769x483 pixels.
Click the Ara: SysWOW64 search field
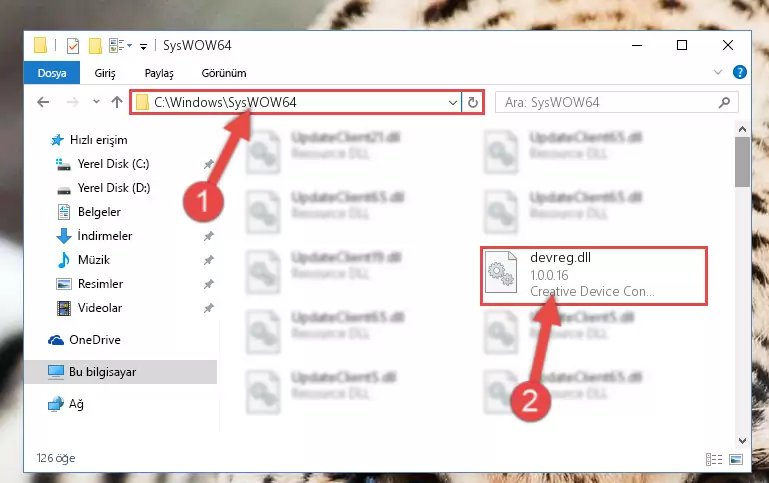[607, 102]
